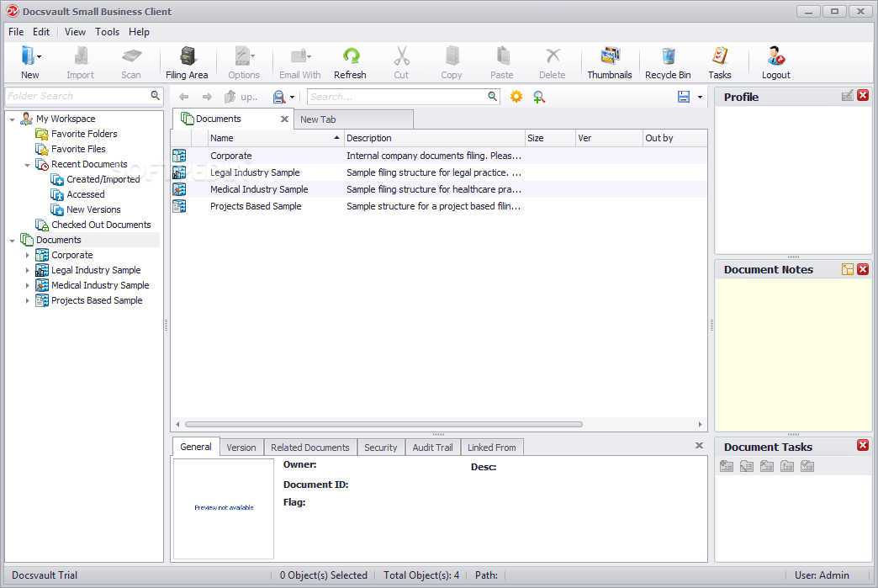Click the navigate forward arrow

pyautogui.click(x=207, y=97)
